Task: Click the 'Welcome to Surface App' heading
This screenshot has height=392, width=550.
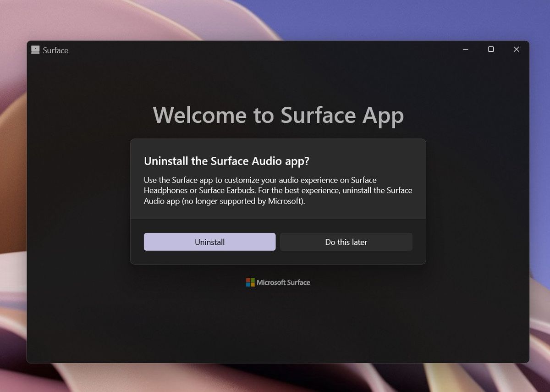Action: click(x=278, y=115)
